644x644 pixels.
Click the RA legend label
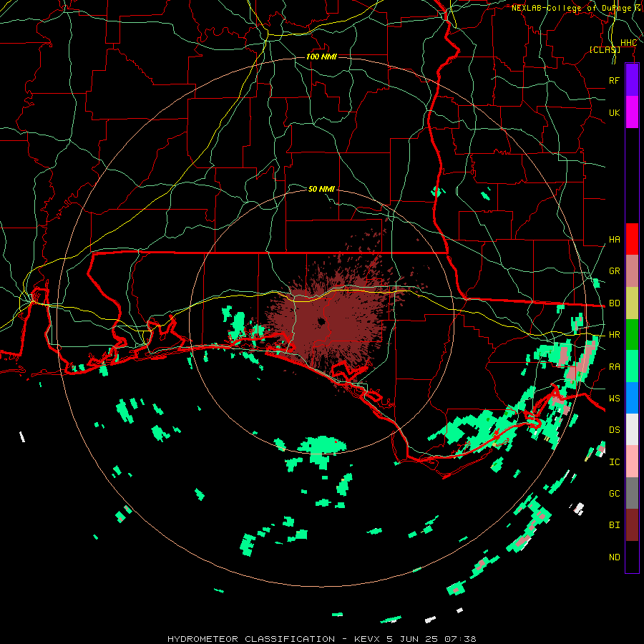tap(615, 367)
